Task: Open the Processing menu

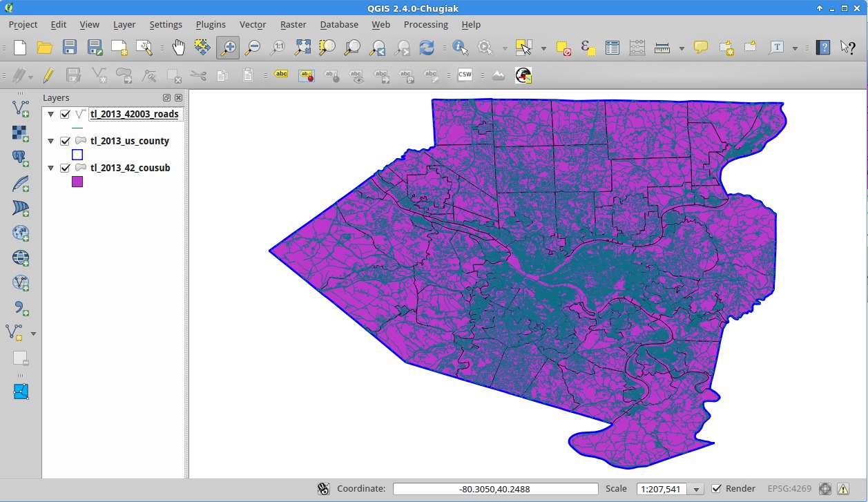Action: coord(425,24)
